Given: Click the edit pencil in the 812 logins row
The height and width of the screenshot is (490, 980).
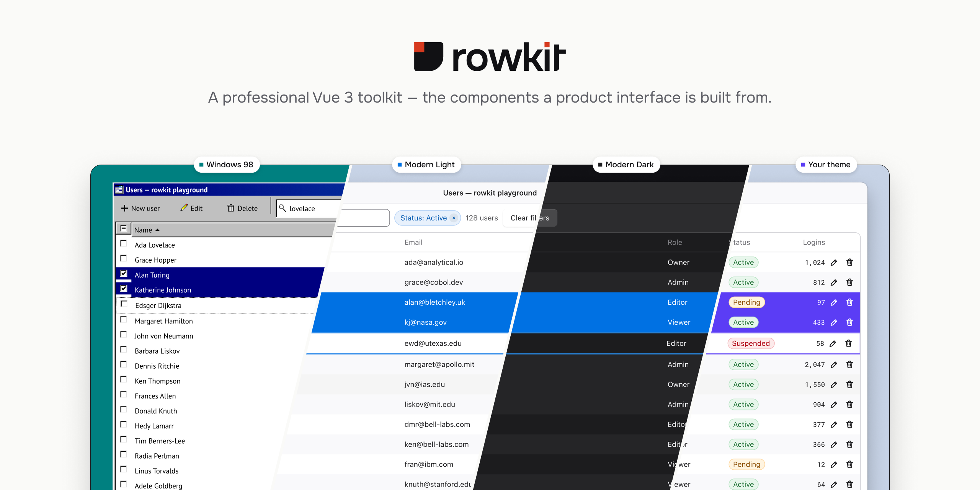Looking at the screenshot, I should (x=834, y=283).
